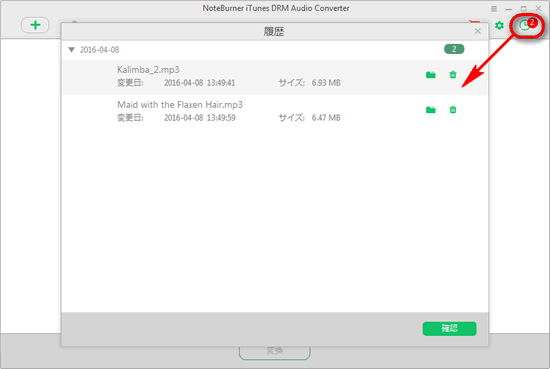Select the Maid with the Flaxen Hair.mp3 name
Screen dimensions: 550x369
click(180, 105)
